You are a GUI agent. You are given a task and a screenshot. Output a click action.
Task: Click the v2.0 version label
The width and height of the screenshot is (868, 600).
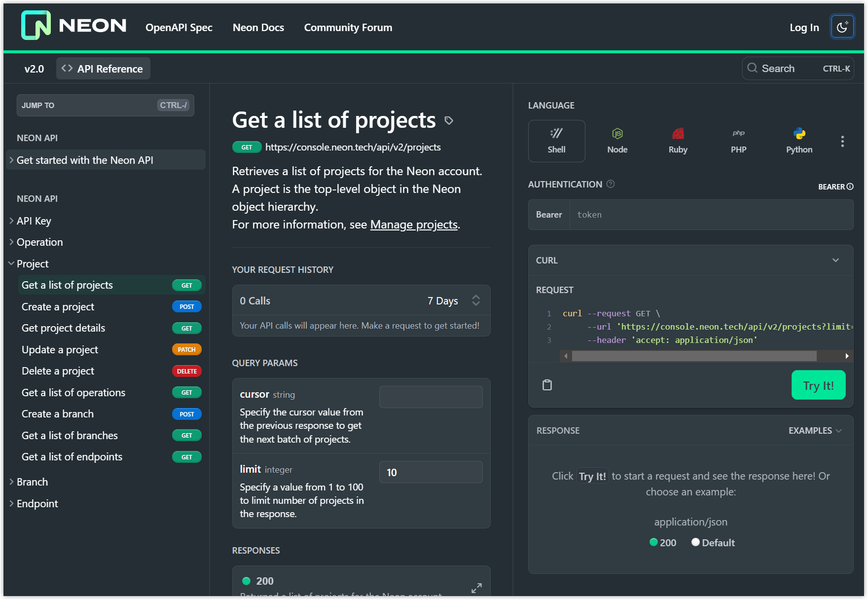click(x=34, y=69)
